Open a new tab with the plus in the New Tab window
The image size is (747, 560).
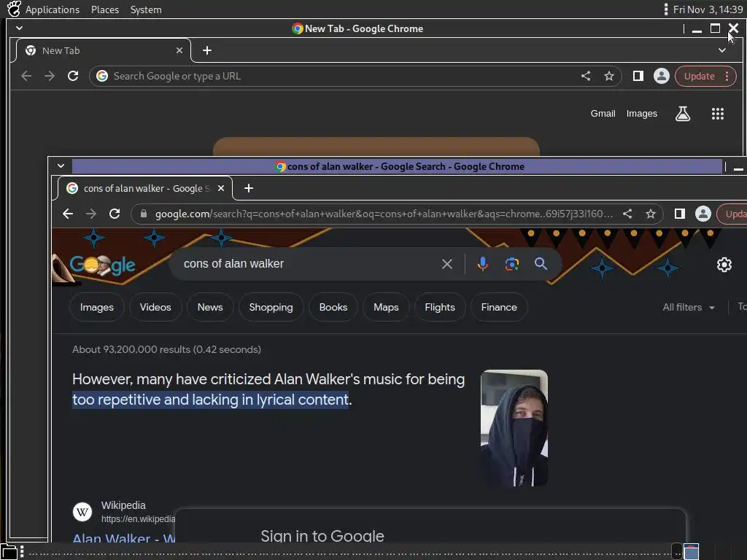[x=206, y=50]
